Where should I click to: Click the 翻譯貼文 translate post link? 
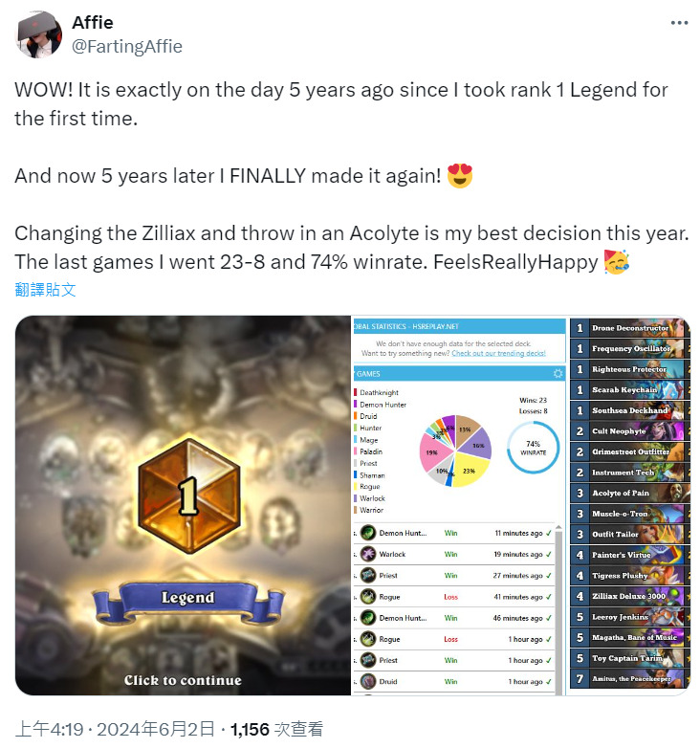(x=45, y=290)
